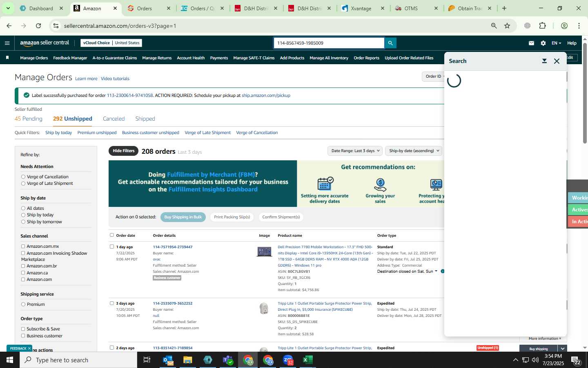
Task: Open vCloud Choice United States account switcher
Action: tap(111, 43)
